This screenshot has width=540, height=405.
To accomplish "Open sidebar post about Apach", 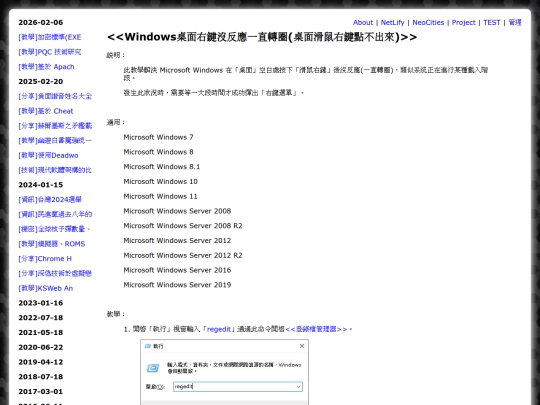I will coord(46,67).
